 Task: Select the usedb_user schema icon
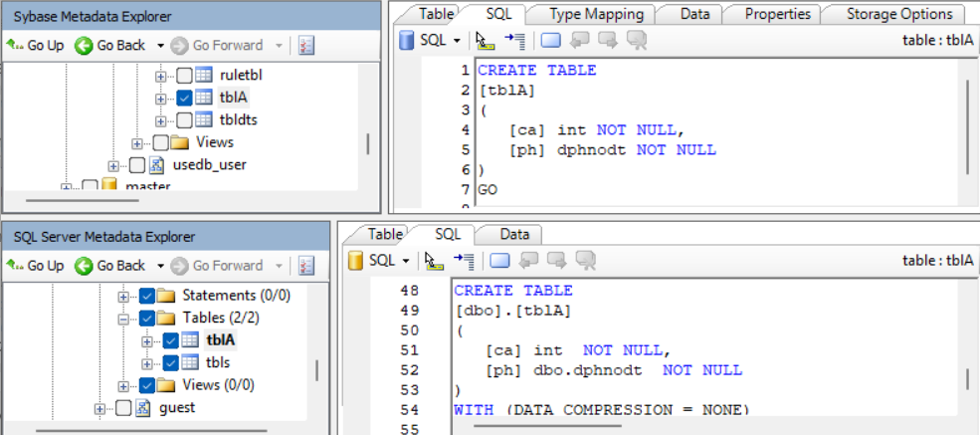click(x=157, y=165)
